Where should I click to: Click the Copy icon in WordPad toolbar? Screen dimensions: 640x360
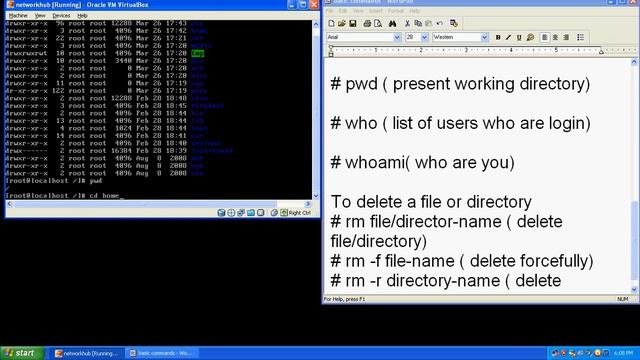click(418, 24)
